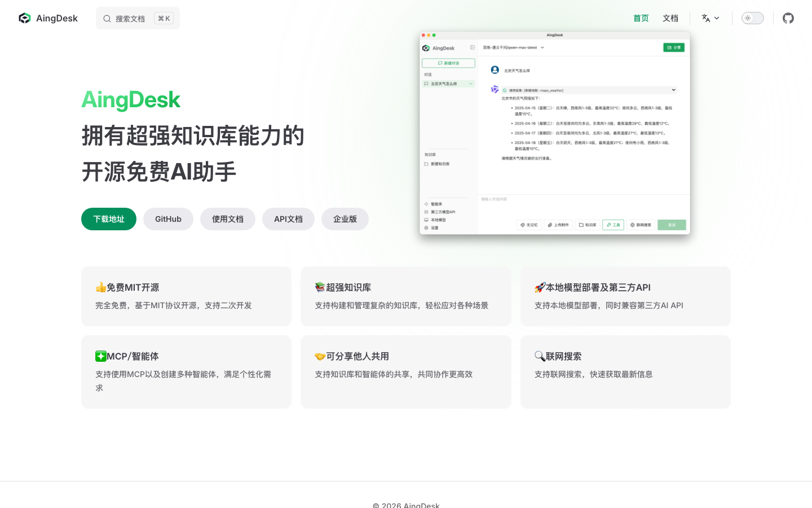812x508 pixels.
Task: Click the 本地模型部署及第三方API card title
Action: 598,287
